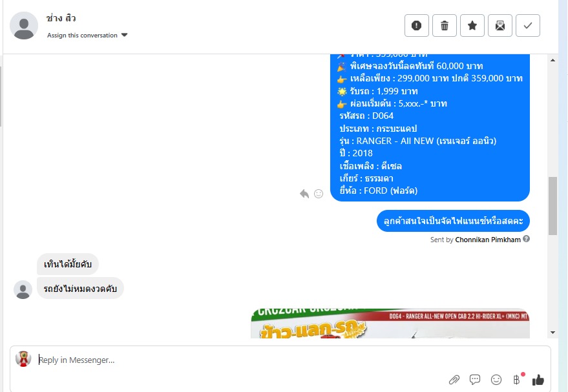The image size is (568, 392).
Task: Open emoji picker in reply box
Action: click(x=496, y=379)
